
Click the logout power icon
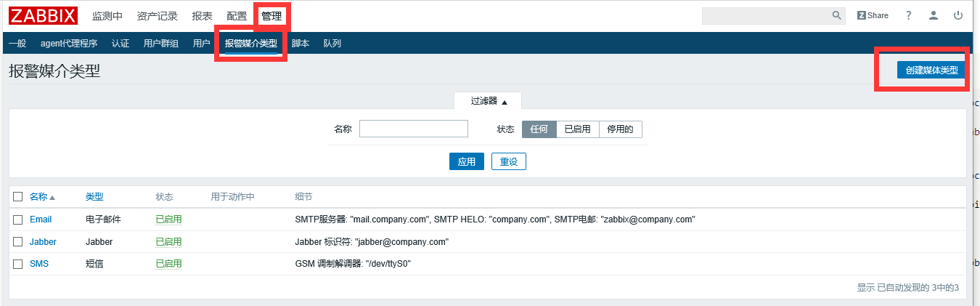pos(958,15)
